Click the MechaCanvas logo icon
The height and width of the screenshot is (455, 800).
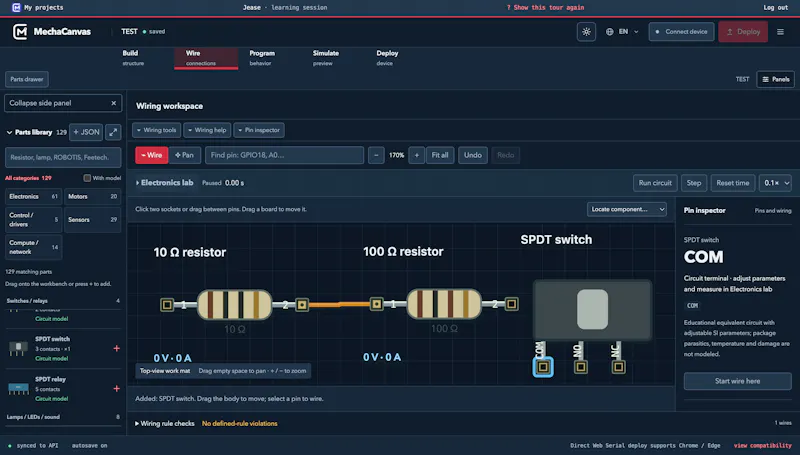tap(20, 32)
